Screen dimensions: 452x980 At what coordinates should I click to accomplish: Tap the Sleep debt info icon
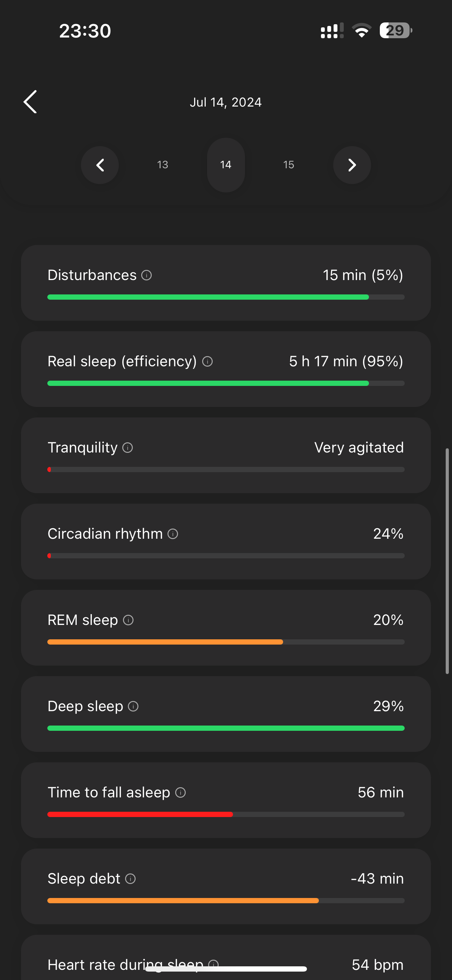(130, 879)
